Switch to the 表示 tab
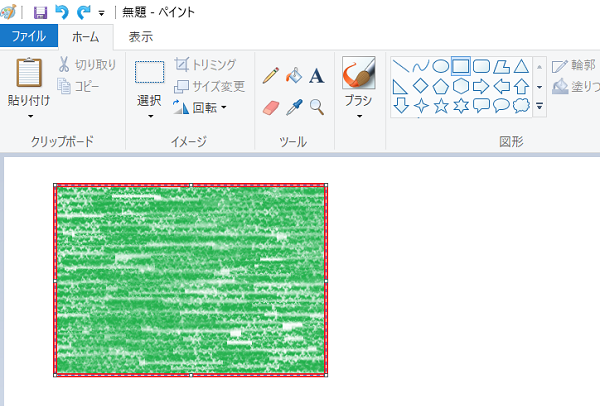Viewport: 600px width, 406px height. click(141, 37)
